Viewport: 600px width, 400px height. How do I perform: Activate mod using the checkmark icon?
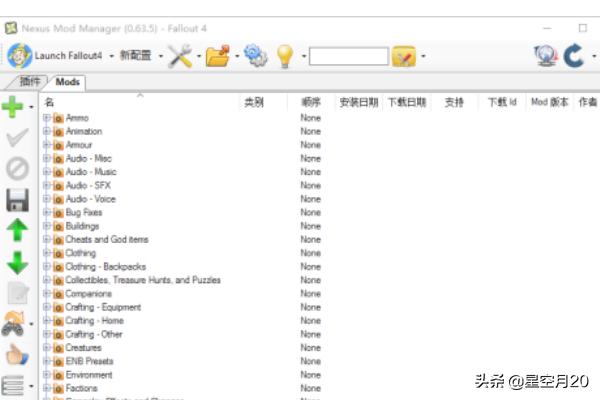[17, 138]
